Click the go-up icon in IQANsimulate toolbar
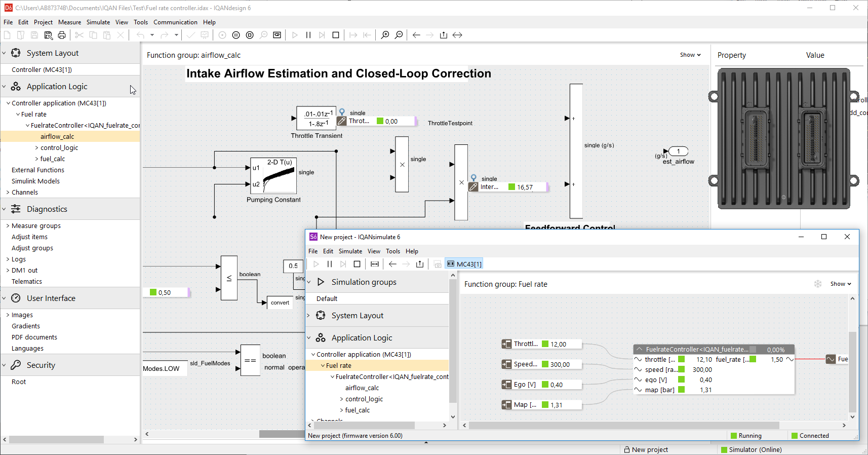The image size is (868, 455). point(420,264)
